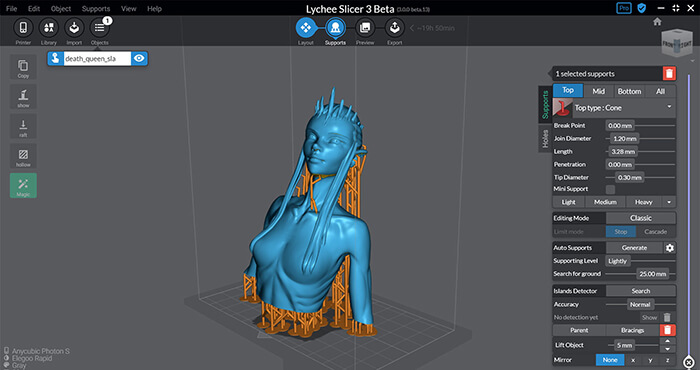The image size is (700, 370).
Task: Open the Object menu
Action: point(61,8)
